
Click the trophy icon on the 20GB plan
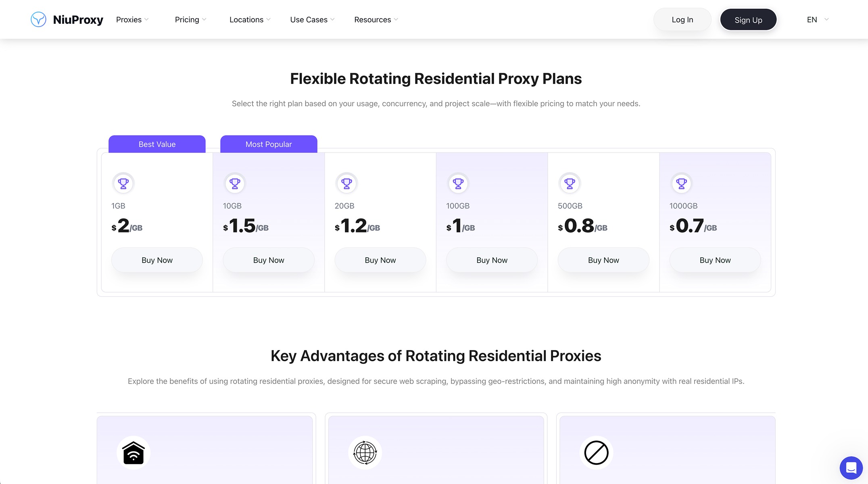[x=346, y=184]
